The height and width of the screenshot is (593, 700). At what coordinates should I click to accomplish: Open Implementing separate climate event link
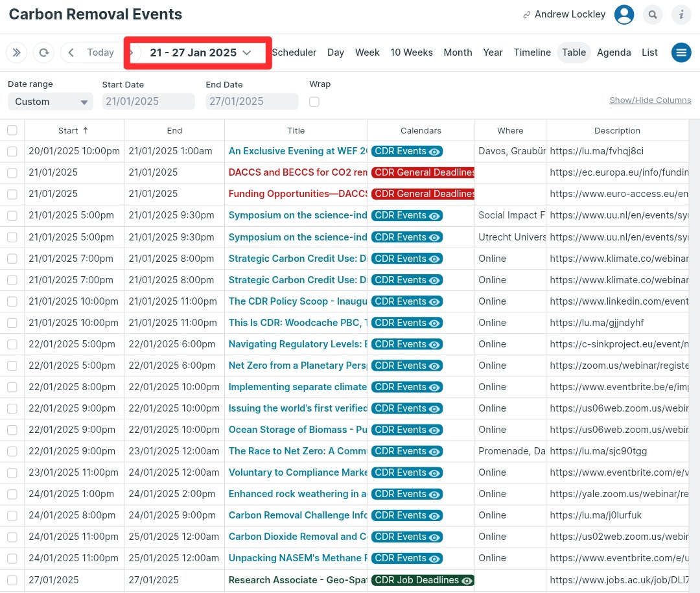(x=297, y=387)
